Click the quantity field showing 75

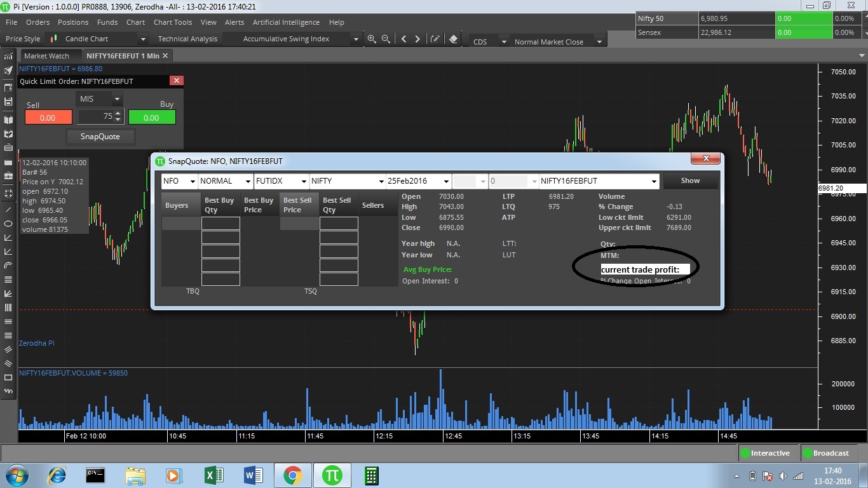(96, 116)
